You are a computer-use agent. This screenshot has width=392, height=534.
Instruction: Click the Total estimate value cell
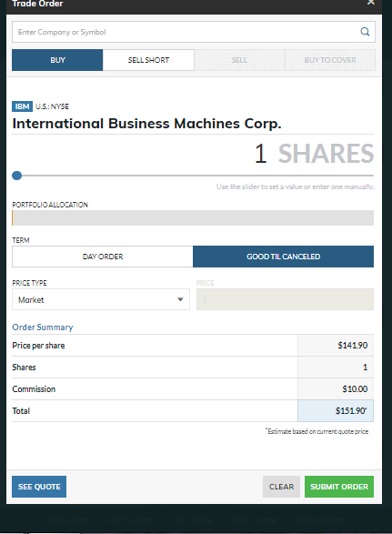point(336,410)
